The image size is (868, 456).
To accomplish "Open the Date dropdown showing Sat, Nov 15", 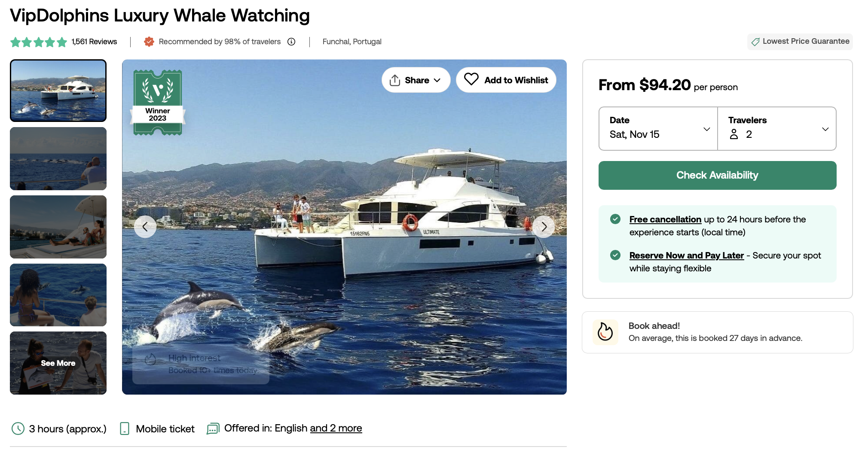I will [658, 128].
